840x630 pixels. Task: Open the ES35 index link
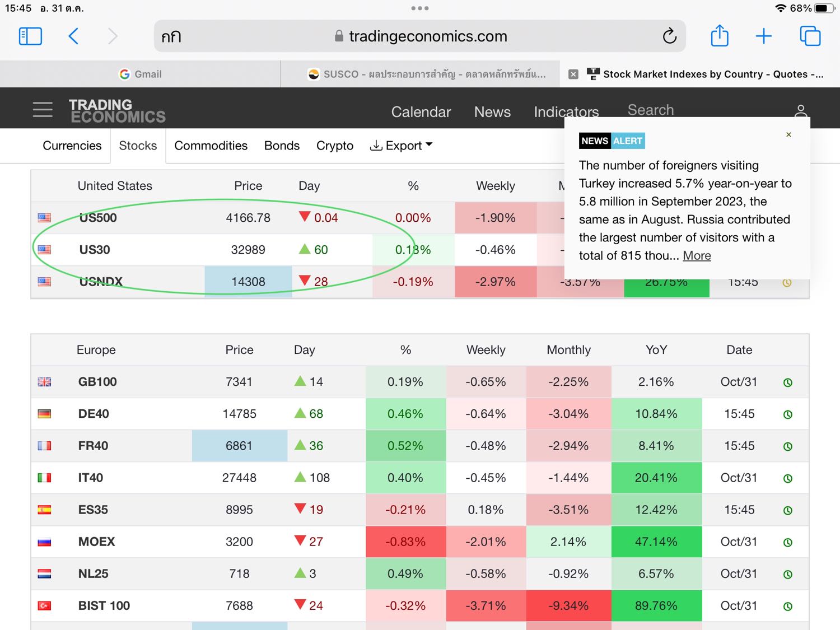93,510
